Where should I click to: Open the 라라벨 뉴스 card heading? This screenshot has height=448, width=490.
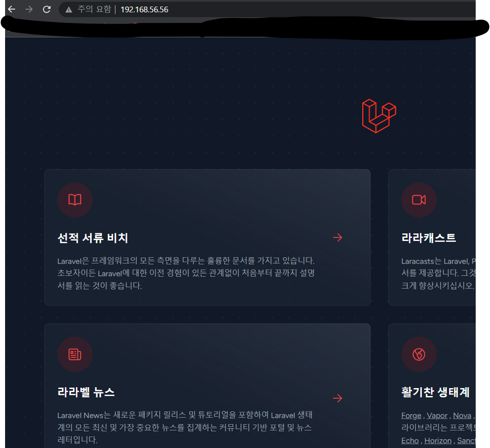tap(86, 392)
